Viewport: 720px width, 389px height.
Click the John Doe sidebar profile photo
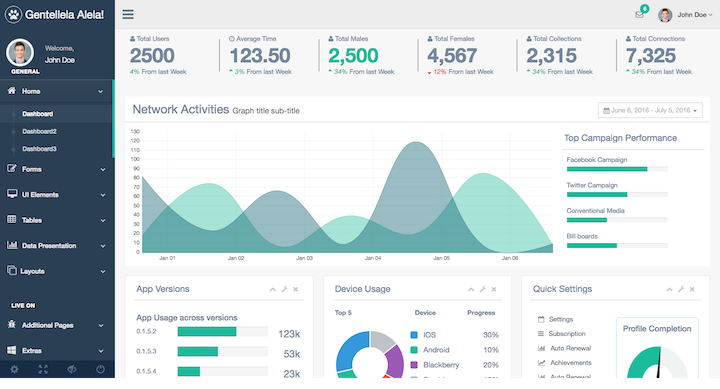20,52
